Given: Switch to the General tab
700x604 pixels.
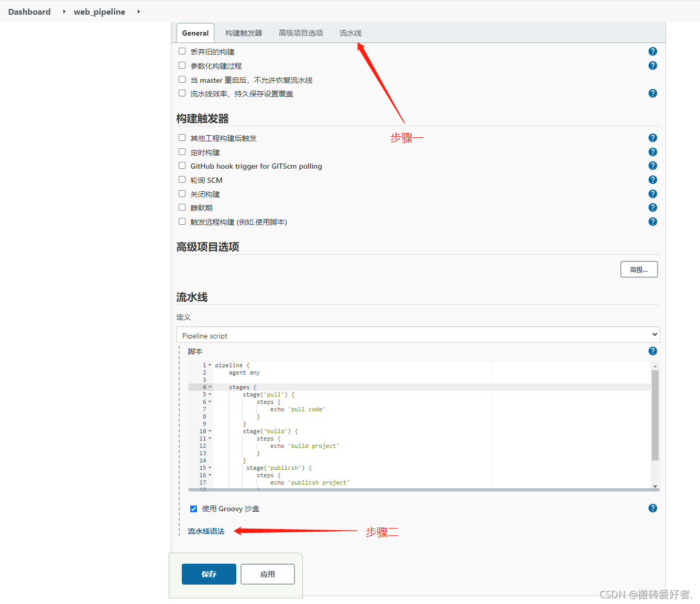Looking at the screenshot, I should [195, 33].
